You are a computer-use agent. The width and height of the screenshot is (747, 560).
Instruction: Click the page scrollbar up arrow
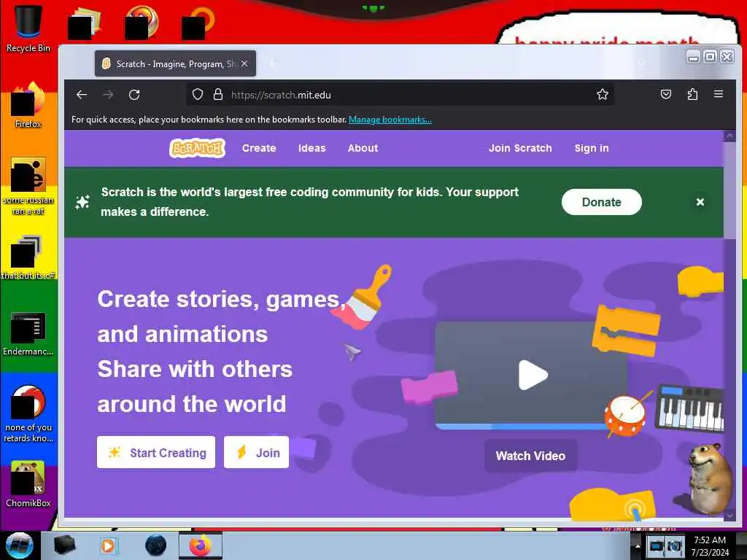(729, 136)
